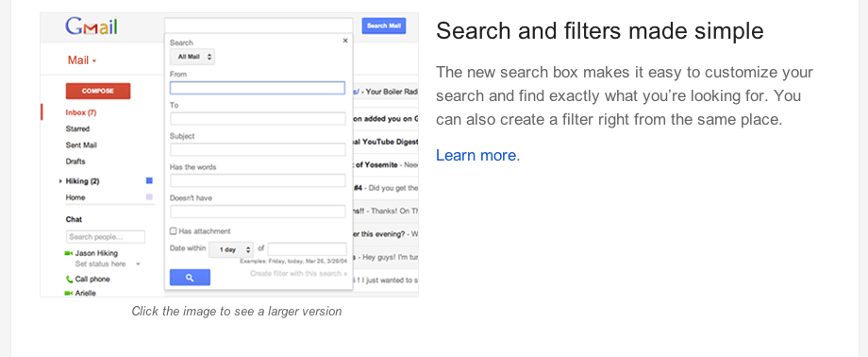Click the red COMPOSE button
Screen dimensions: 868x357
pos(98,91)
